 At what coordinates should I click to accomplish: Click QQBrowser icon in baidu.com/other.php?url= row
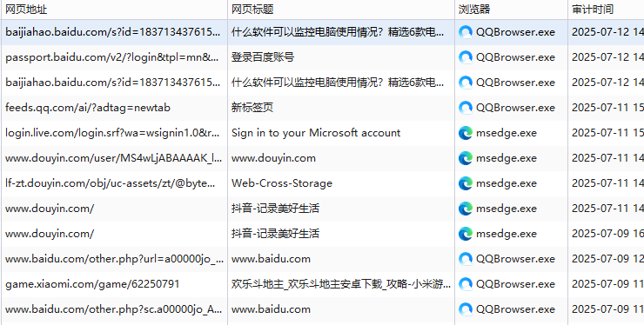pyautogui.click(x=466, y=259)
